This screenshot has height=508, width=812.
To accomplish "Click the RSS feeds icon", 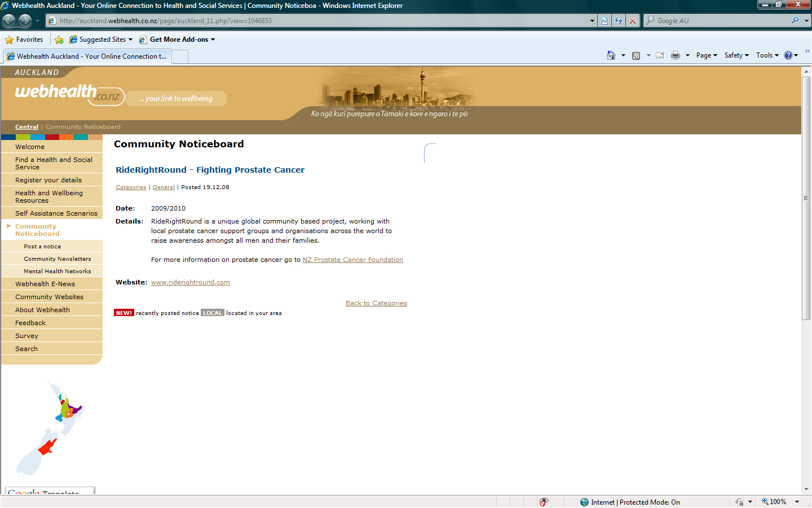I will pos(636,55).
